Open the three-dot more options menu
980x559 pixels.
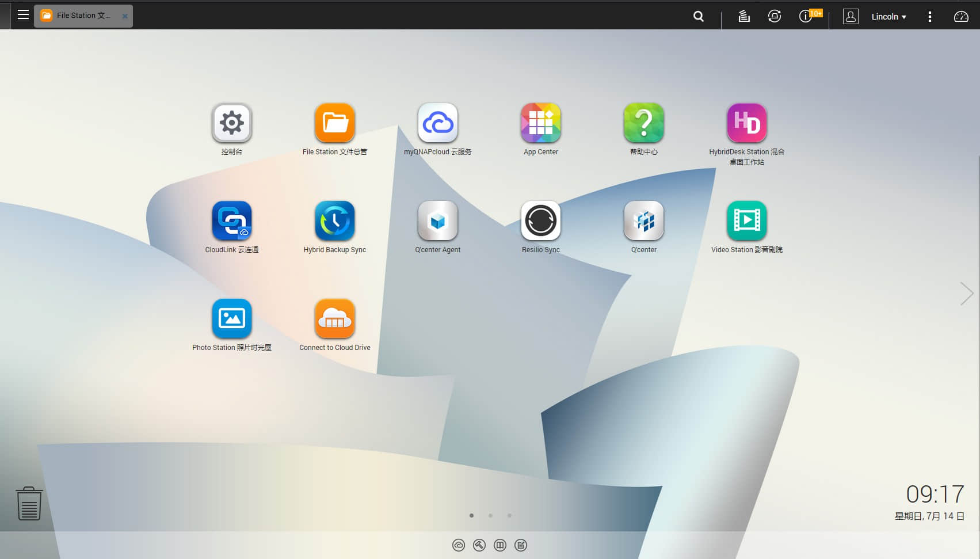point(930,17)
